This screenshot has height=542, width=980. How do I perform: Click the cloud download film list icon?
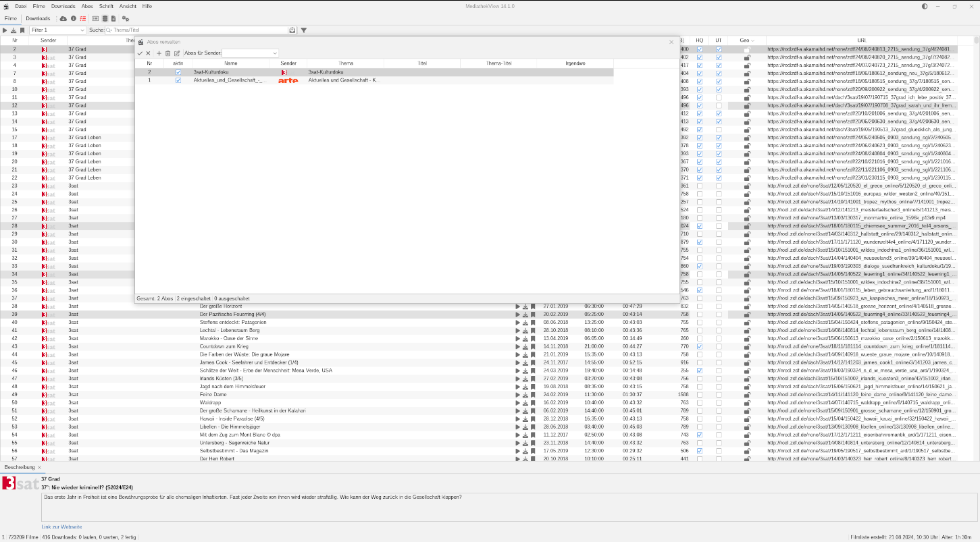tap(63, 18)
